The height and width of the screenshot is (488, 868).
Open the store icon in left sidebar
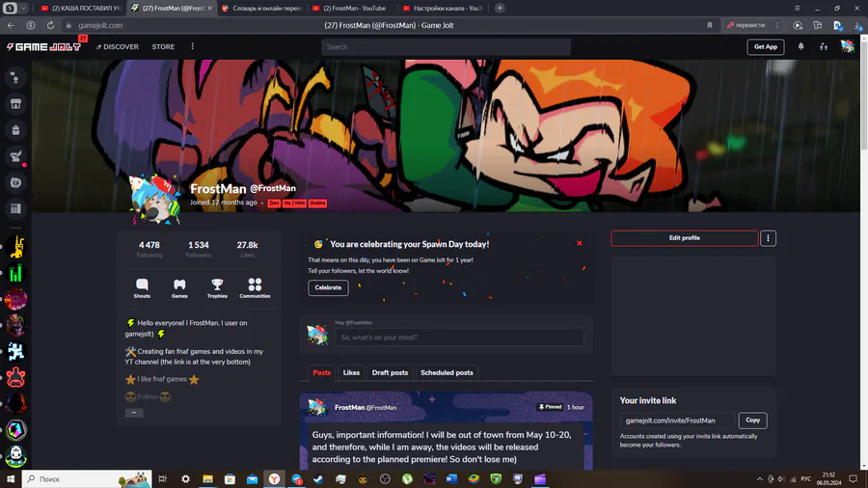[x=15, y=104]
